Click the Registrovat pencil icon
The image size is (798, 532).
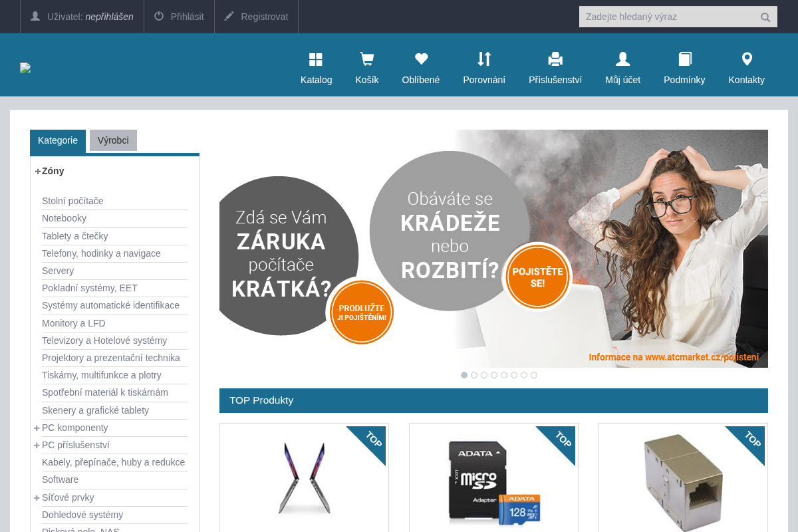[229, 16]
